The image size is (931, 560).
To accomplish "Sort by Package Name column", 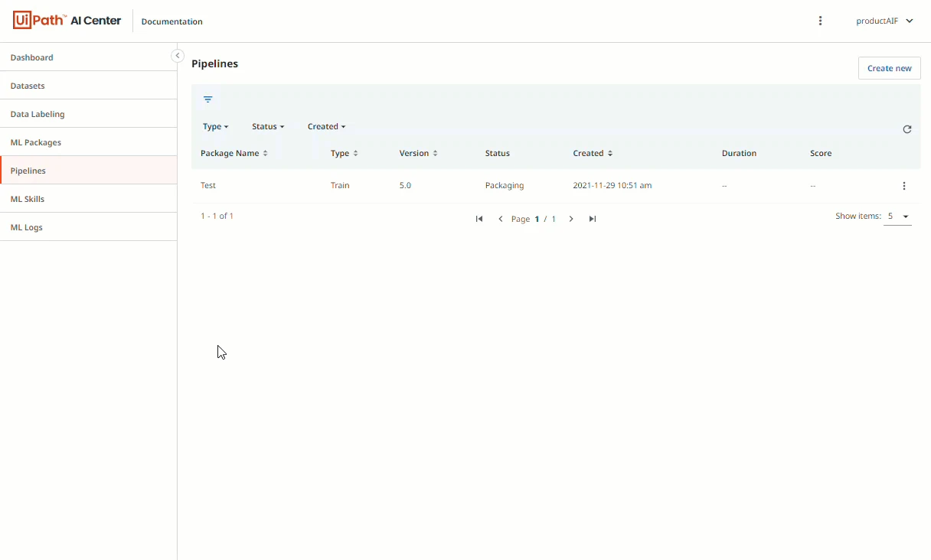I will (234, 153).
